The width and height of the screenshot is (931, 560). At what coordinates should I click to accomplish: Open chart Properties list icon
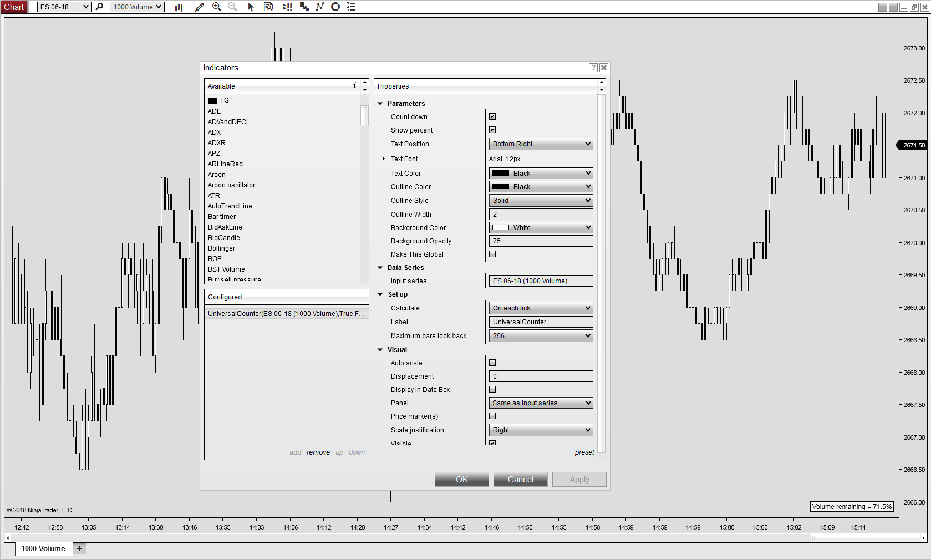click(x=351, y=7)
